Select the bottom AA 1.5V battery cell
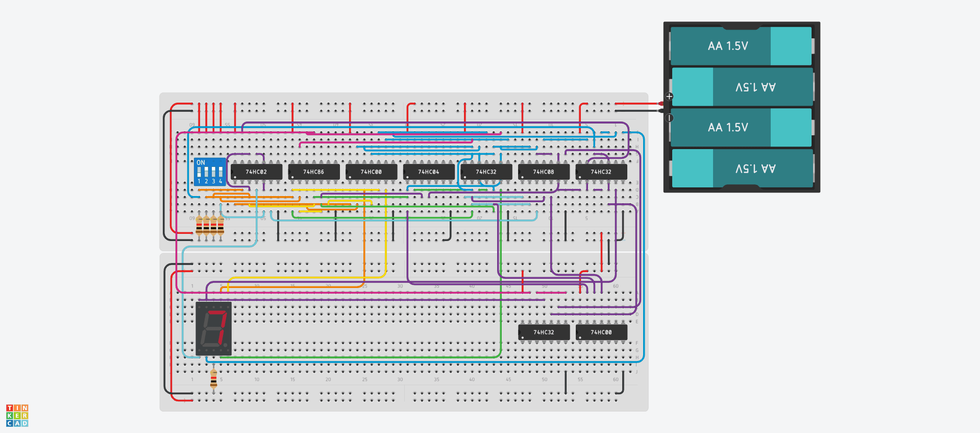 [x=742, y=168]
